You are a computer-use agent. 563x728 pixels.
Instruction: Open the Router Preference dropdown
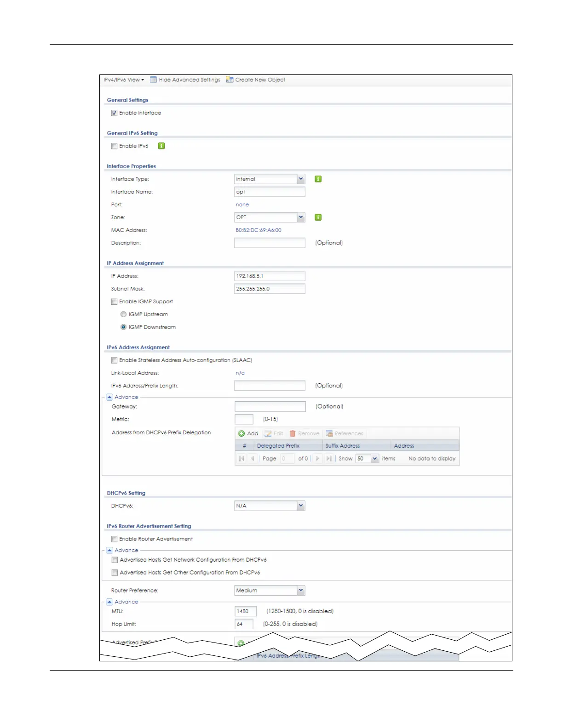tap(300, 591)
